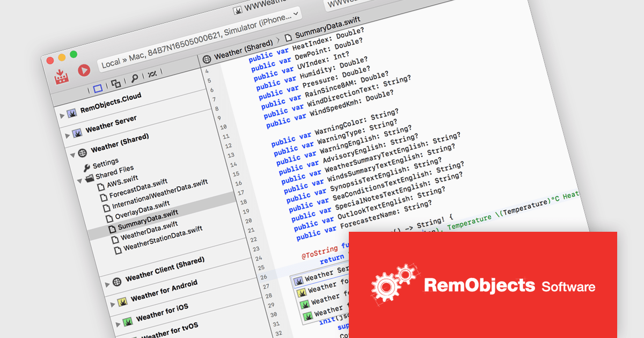The height and width of the screenshot is (338, 644).
Task: Select the Shared Files node
Action: 115,172
